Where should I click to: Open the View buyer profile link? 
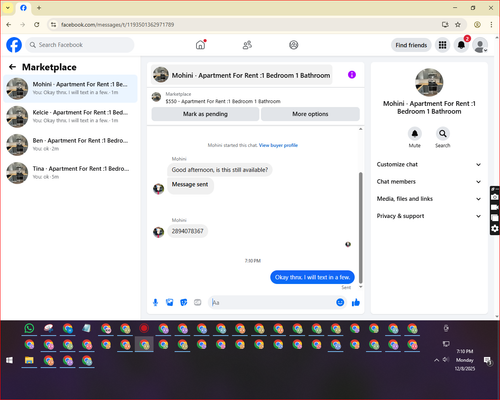(278, 145)
